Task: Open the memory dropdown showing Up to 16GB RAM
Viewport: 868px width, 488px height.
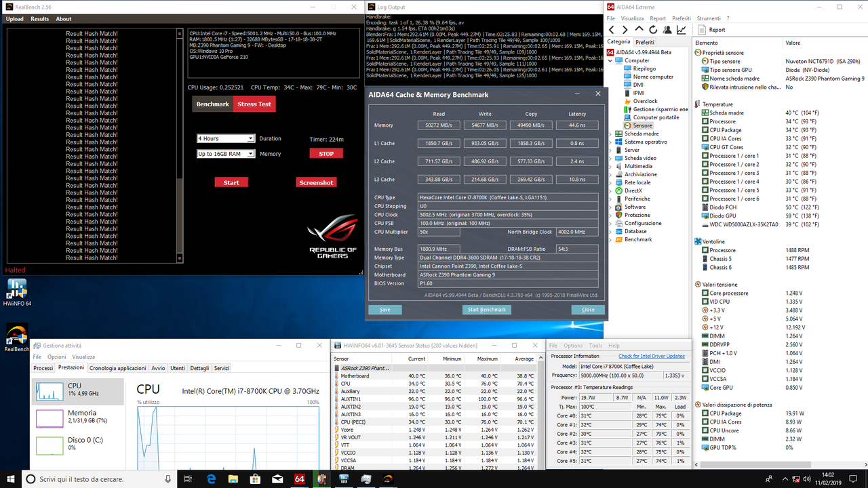Action: coord(225,153)
